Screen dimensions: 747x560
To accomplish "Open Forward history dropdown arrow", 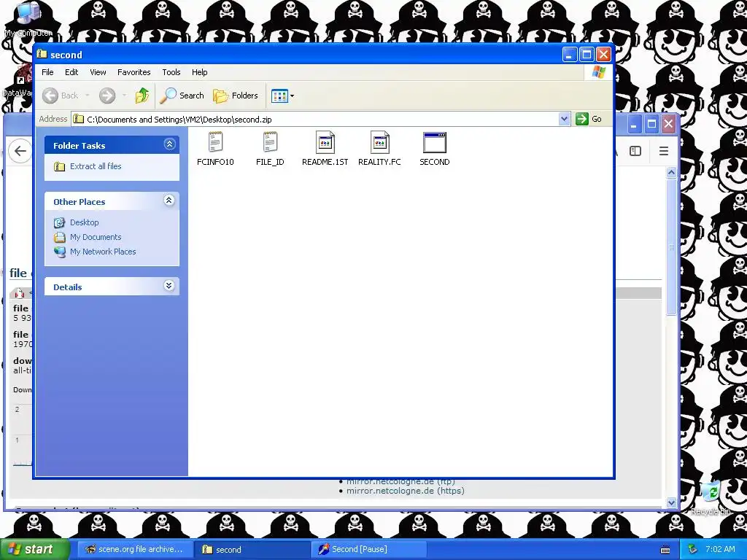I will (124, 96).
